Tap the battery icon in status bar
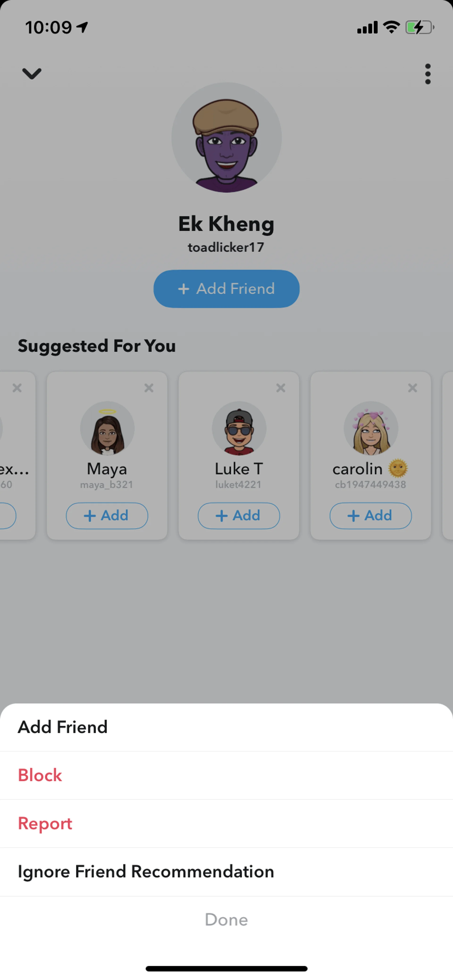Viewport: 453px width, 980px height. (420, 27)
